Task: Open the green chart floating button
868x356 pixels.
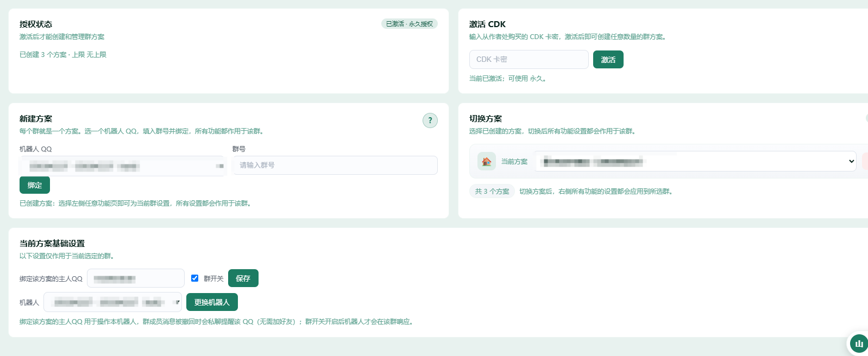Action: (859, 344)
